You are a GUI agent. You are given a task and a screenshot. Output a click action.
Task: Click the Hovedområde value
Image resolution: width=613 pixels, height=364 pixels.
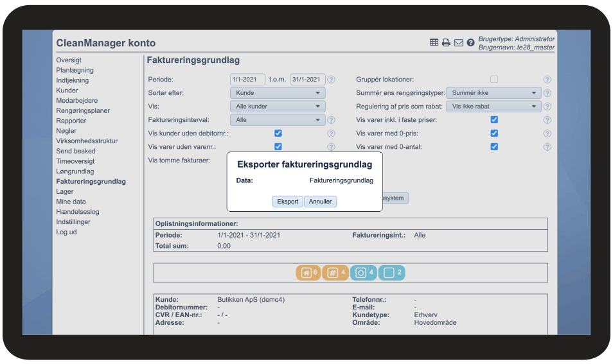point(435,323)
